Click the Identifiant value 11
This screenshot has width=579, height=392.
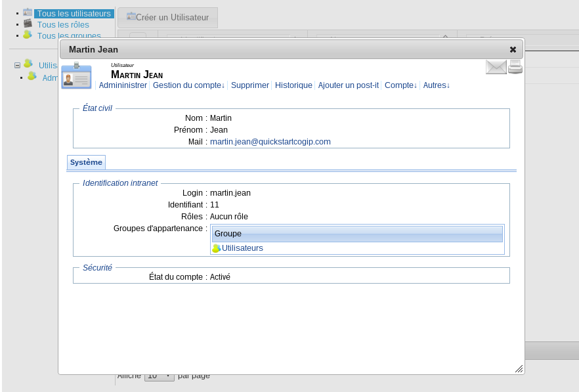215,205
